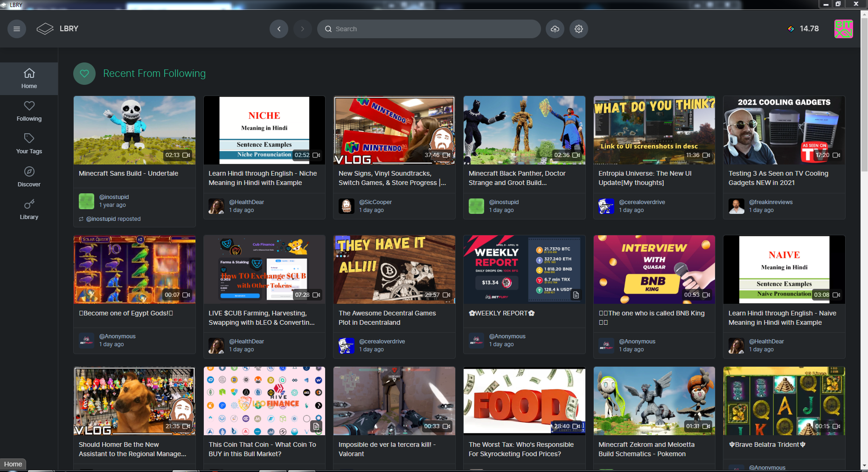Open @inostupid avatar under Black Panther video

[476, 206]
